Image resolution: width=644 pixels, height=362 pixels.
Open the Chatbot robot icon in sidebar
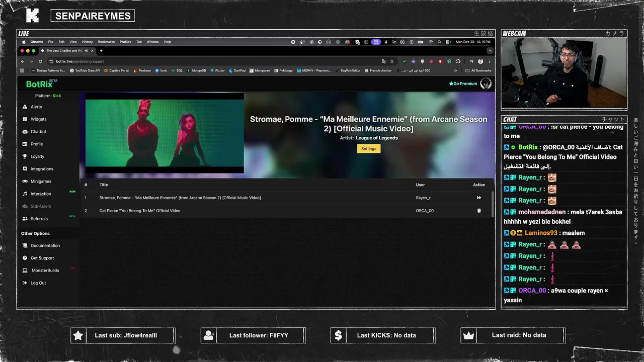coord(25,132)
